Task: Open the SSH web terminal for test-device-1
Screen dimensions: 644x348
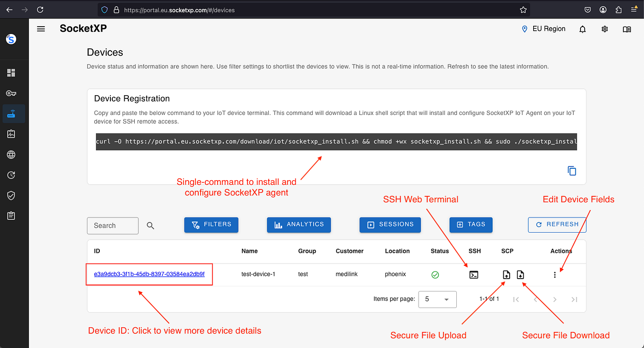Action: click(474, 275)
